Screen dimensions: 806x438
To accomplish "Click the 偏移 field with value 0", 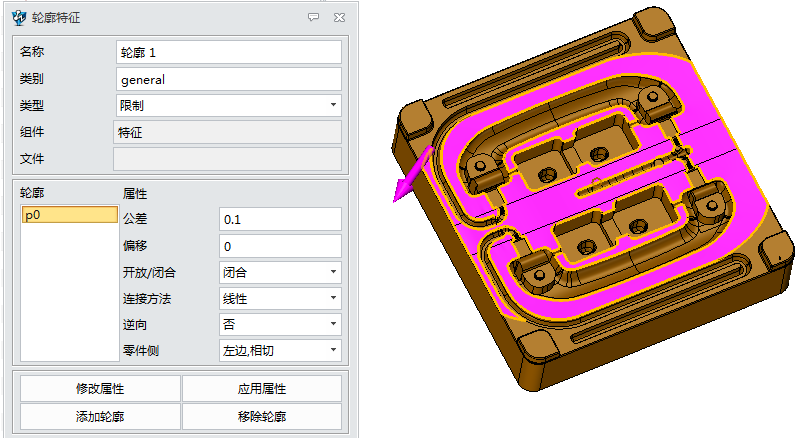I will [x=280, y=246].
